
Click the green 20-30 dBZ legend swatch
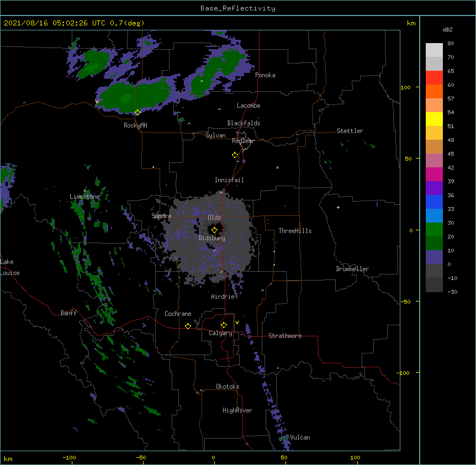[434, 230]
